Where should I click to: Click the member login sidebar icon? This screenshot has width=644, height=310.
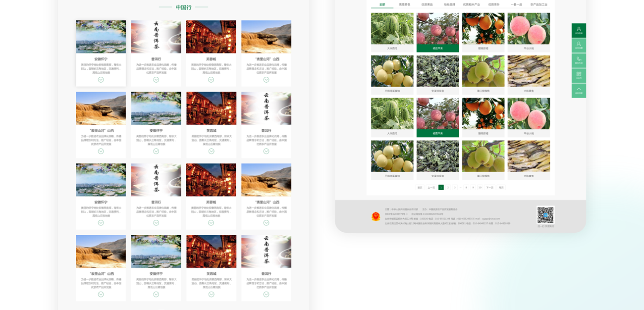[x=579, y=30]
